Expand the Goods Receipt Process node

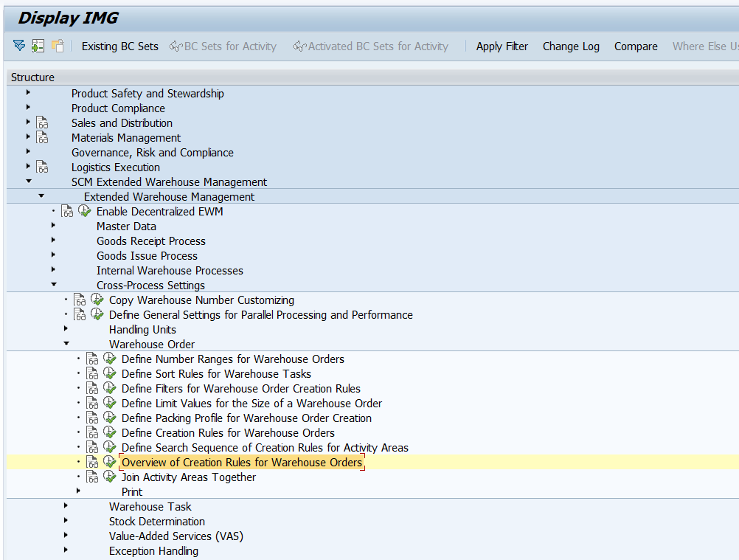tap(53, 240)
